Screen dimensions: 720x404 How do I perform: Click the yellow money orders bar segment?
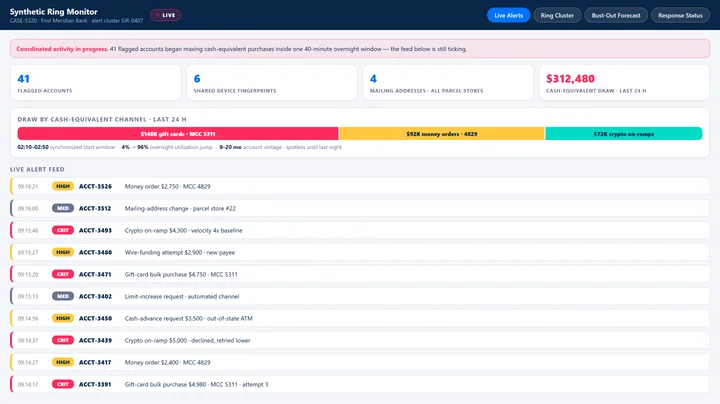(x=442, y=134)
